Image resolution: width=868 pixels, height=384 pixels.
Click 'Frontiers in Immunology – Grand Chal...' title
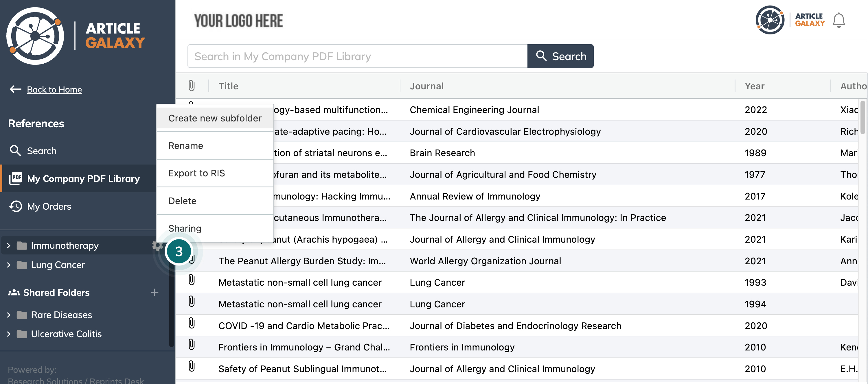click(304, 347)
